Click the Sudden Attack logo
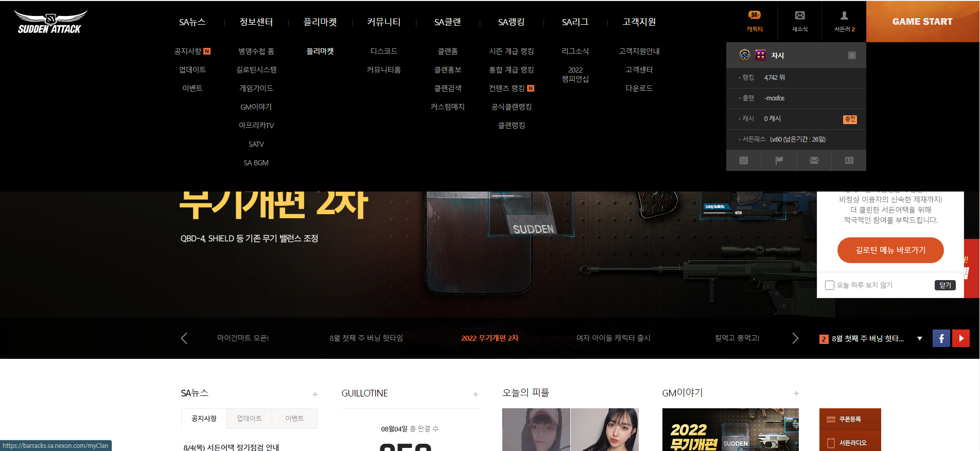This screenshot has width=980, height=451. tap(50, 22)
